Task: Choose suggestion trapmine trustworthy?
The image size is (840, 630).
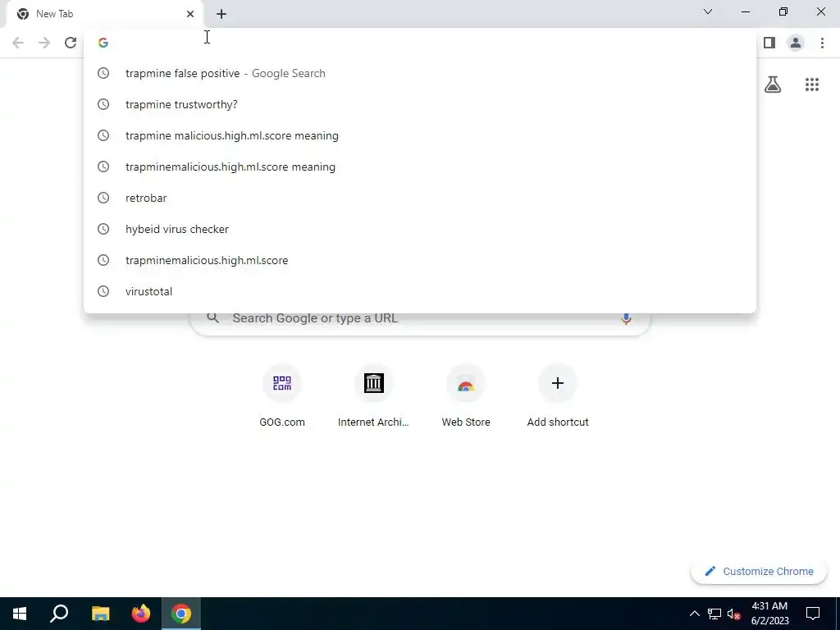Action: [420, 104]
